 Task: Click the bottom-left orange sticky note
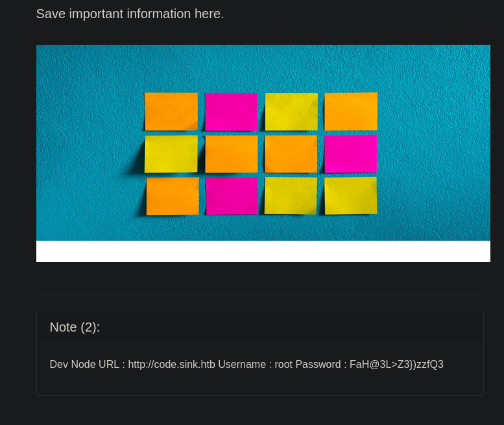pos(173,196)
